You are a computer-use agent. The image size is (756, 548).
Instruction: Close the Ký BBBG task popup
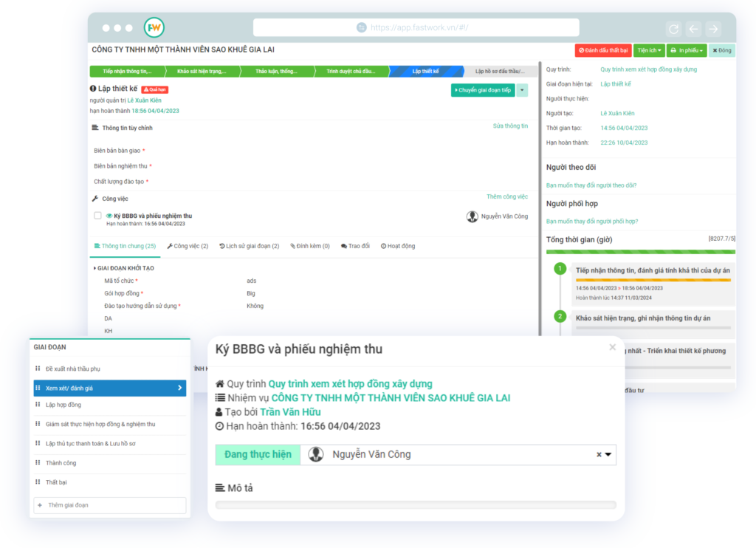pyautogui.click(x=612, y=347)
